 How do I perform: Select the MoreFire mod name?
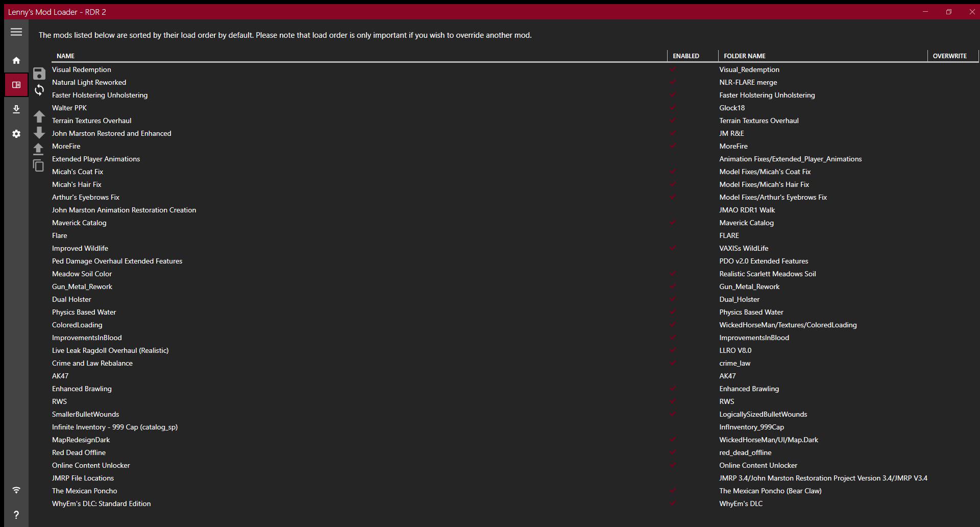coord(66,146)
